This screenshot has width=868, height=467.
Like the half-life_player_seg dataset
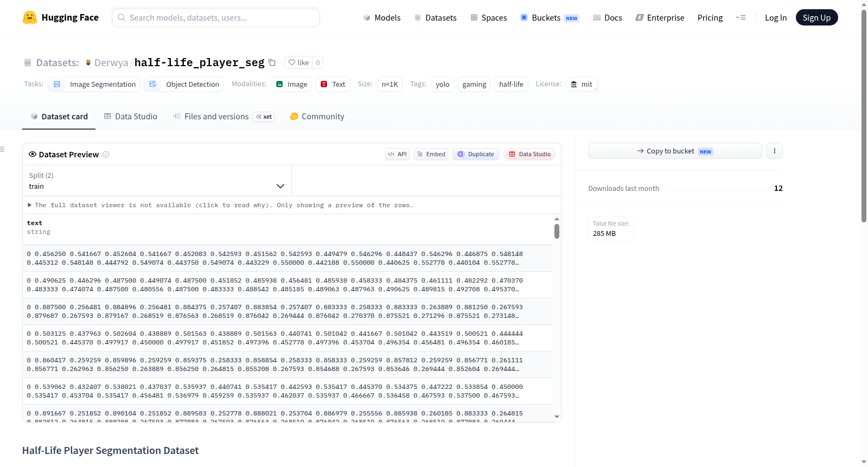click(x=298, y=62)
